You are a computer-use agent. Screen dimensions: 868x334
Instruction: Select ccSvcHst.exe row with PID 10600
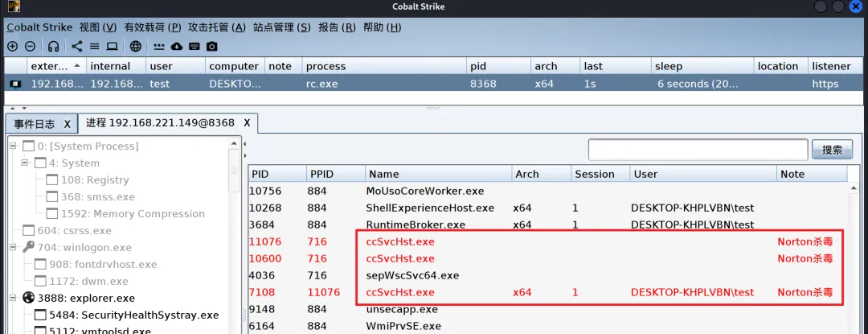click(x=548, y=258)
